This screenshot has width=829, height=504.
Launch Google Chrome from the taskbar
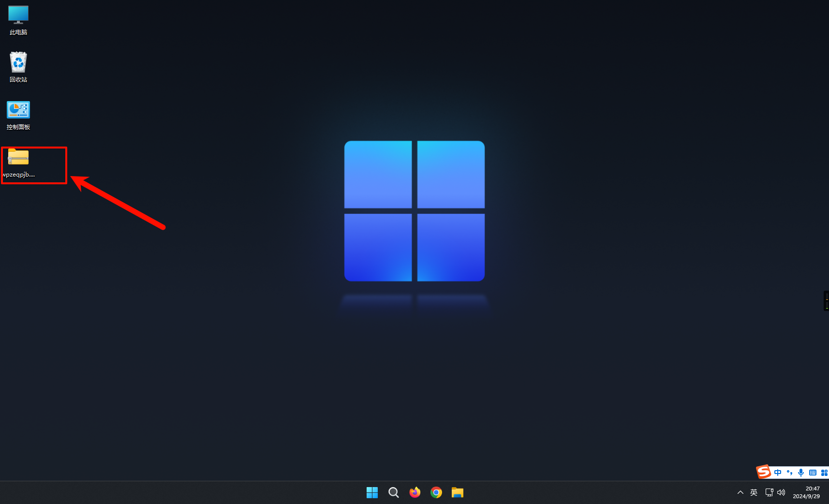click(x=436, y=492)
